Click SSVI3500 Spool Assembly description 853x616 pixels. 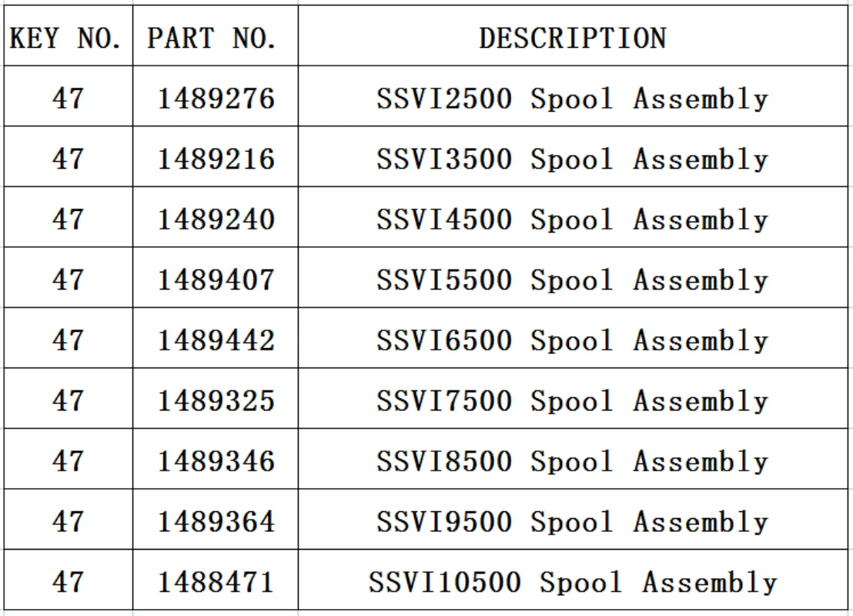pos(572,159)
